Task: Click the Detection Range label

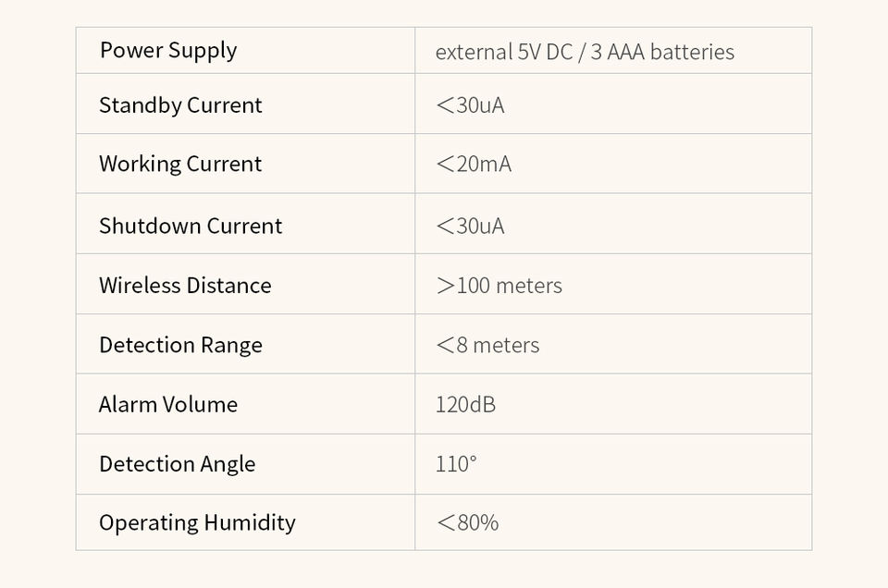Action: [180, 345]
